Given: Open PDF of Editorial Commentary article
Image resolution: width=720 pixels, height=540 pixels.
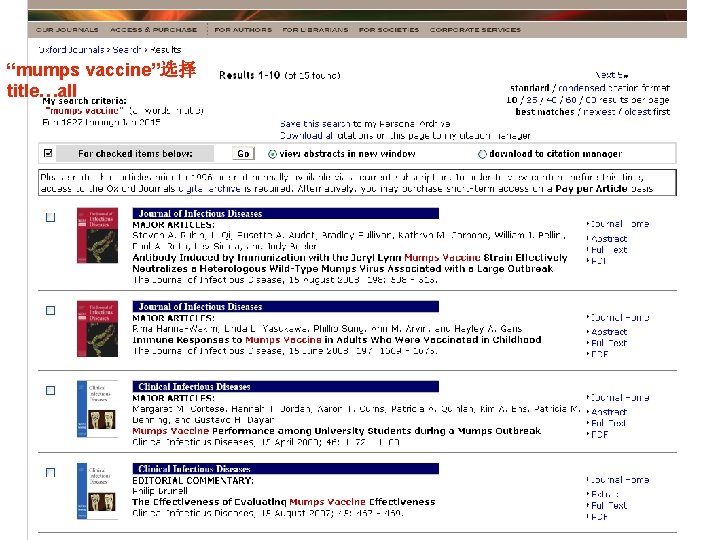Looking at the screenshot, I should coord(599,517).
